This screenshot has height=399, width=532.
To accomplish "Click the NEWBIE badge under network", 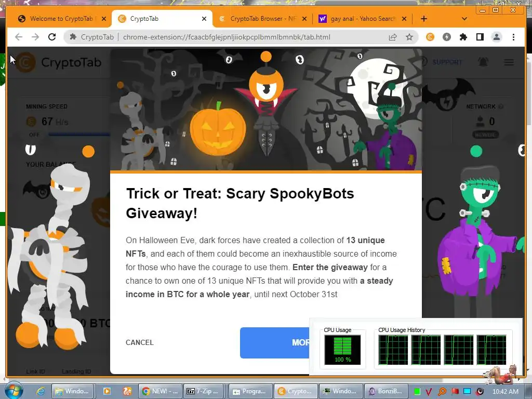I will point(485,135).
